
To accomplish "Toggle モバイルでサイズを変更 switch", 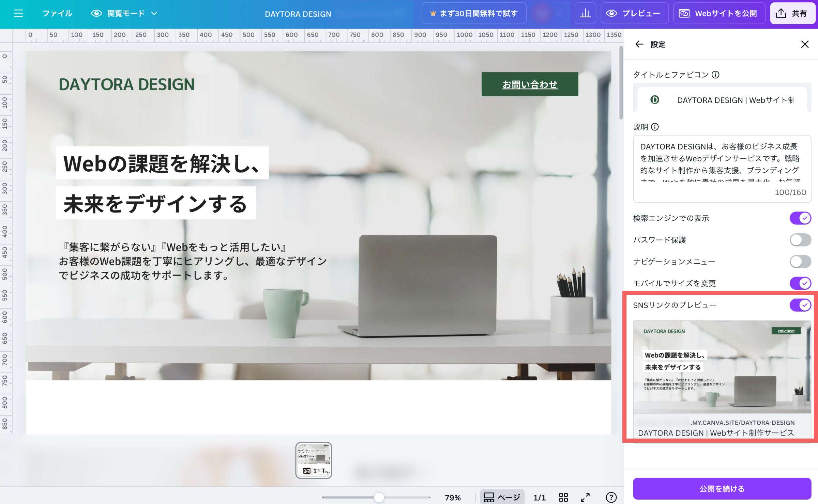I will coord(800,283).
